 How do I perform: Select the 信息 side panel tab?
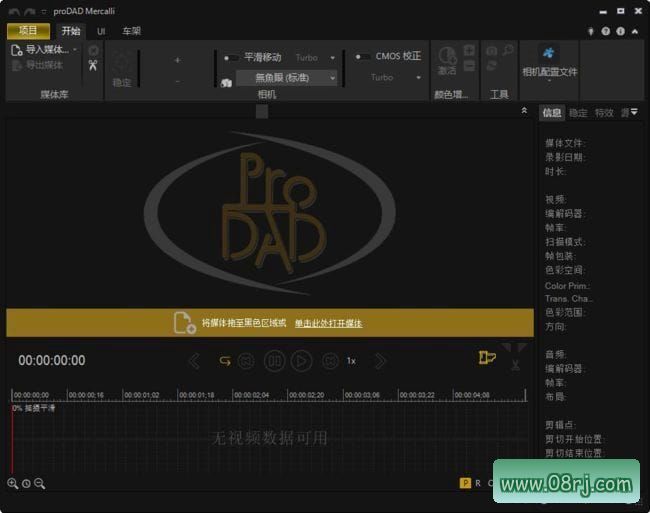(x=552, y=113)
